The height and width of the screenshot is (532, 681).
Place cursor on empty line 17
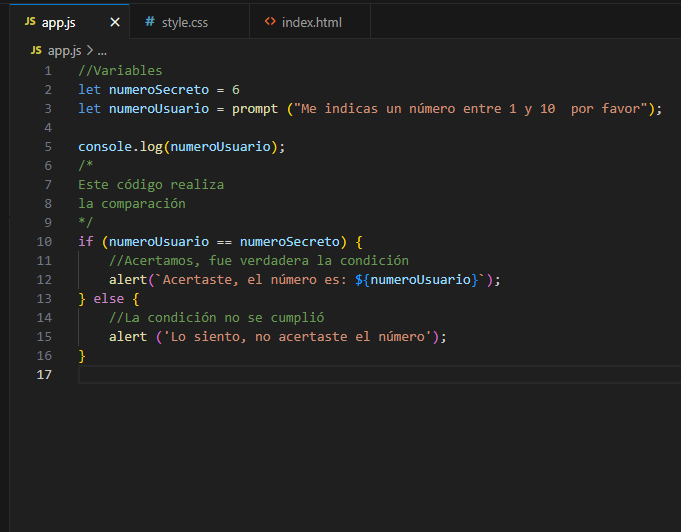380,374
